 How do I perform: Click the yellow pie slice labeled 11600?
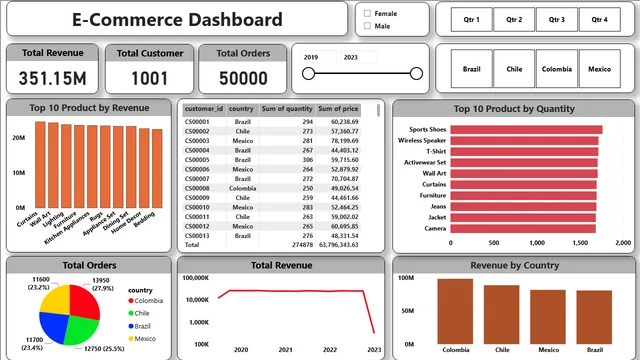click(56, 301)
